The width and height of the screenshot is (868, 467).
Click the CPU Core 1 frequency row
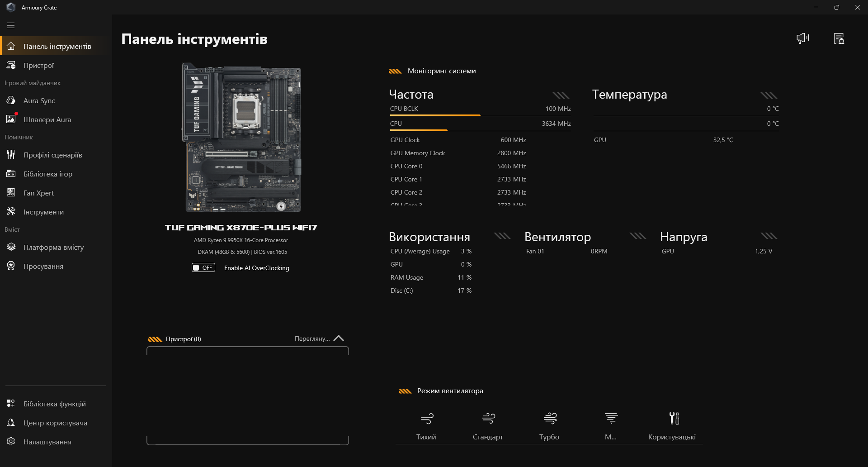[x=458, y=179]
